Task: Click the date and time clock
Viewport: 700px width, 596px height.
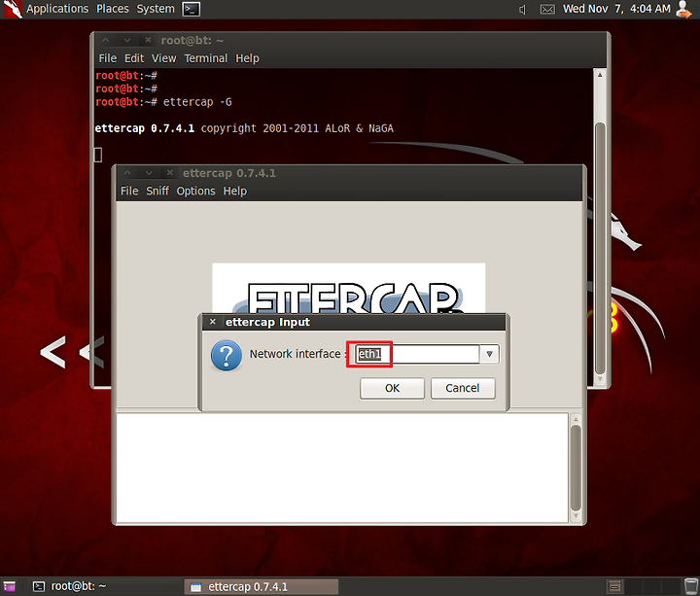Action: [616, 9]
